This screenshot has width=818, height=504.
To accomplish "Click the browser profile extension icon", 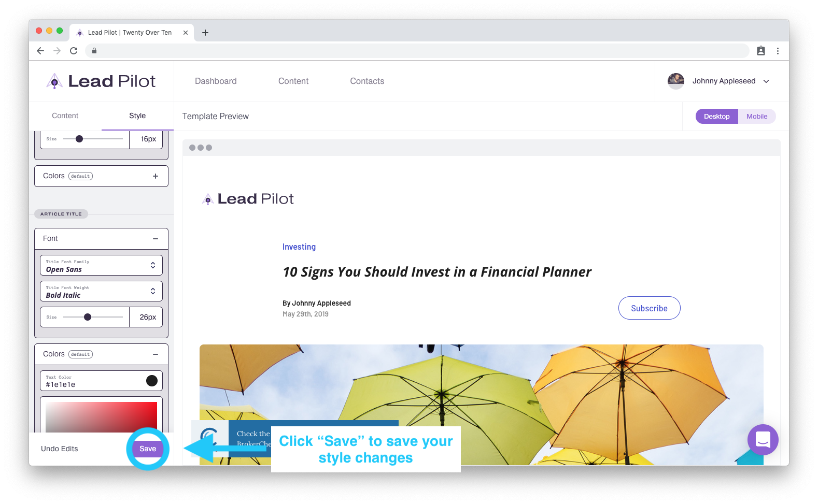I will tap(761, 51).
